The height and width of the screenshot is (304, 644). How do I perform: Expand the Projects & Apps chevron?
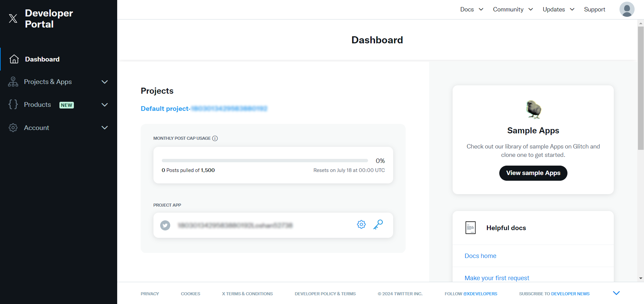coord(105,82)
